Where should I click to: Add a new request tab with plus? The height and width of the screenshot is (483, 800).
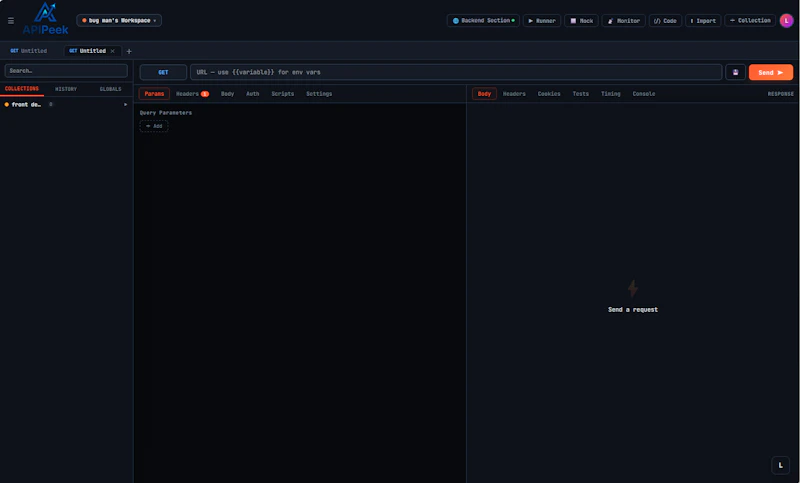click(129, 52)
